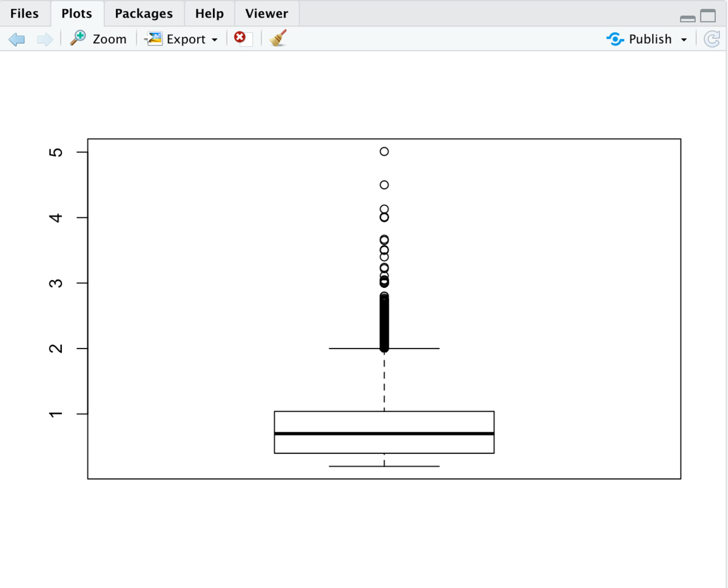Go to previous plot with back arrow

click(x=16, y=39)
